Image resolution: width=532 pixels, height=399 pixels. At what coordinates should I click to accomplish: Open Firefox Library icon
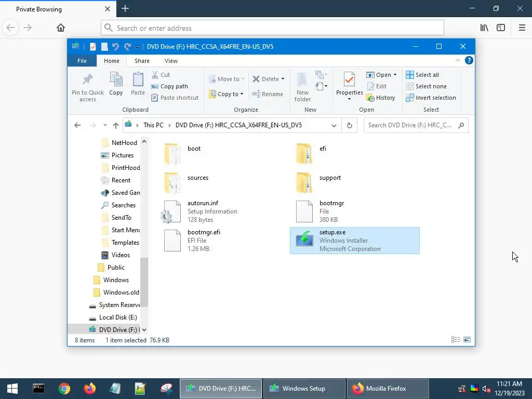click(x=484, y=28)
